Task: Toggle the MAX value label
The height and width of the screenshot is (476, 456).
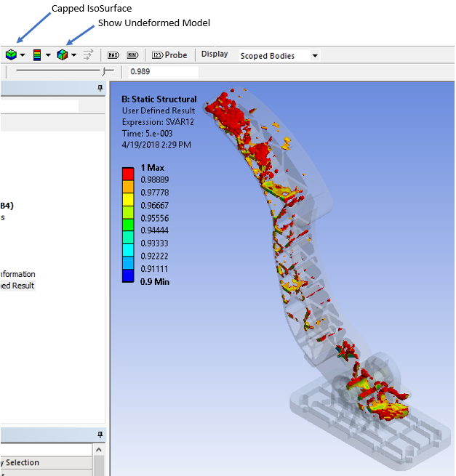Action: [113, 55]
